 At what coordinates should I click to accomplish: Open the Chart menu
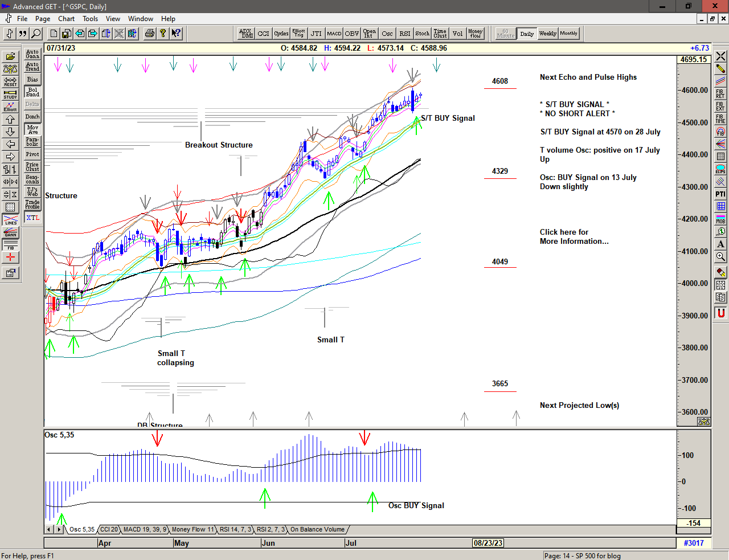coord(66,19)
